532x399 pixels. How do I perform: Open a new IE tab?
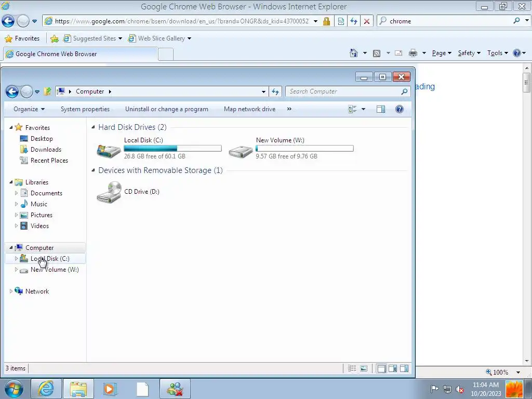(x=166, y=54)
